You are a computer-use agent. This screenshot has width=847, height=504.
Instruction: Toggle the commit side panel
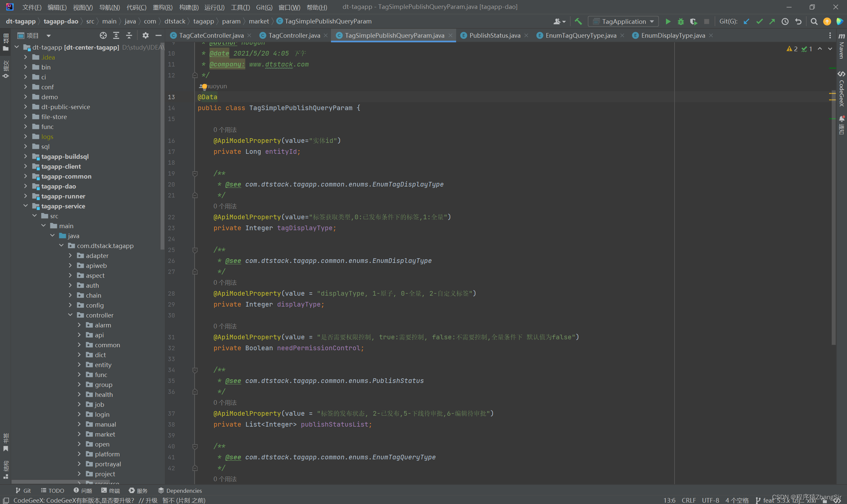click(x=5, y=69)
